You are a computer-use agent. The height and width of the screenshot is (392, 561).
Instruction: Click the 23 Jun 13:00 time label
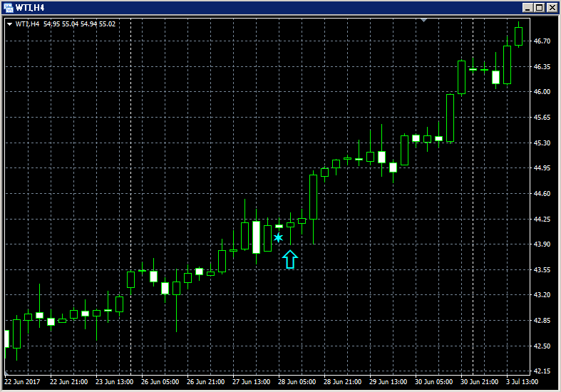click(x=115, y=381)
